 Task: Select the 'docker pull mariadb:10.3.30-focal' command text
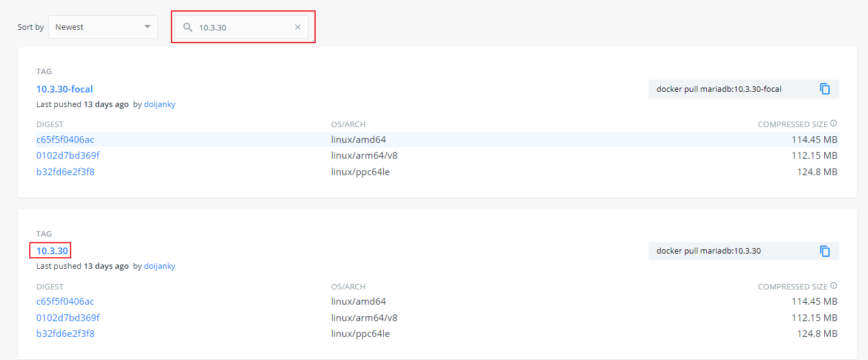coord(719,89)
